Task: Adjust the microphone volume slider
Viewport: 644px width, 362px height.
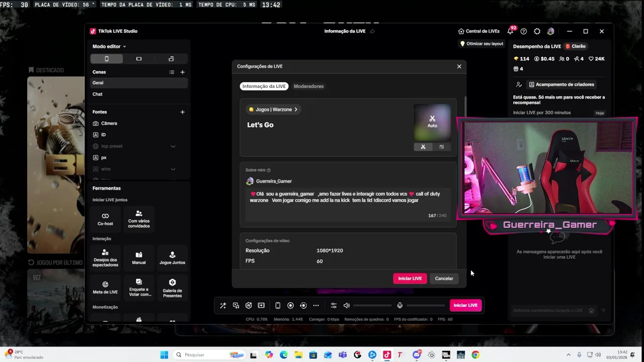Action: point(426,306)
